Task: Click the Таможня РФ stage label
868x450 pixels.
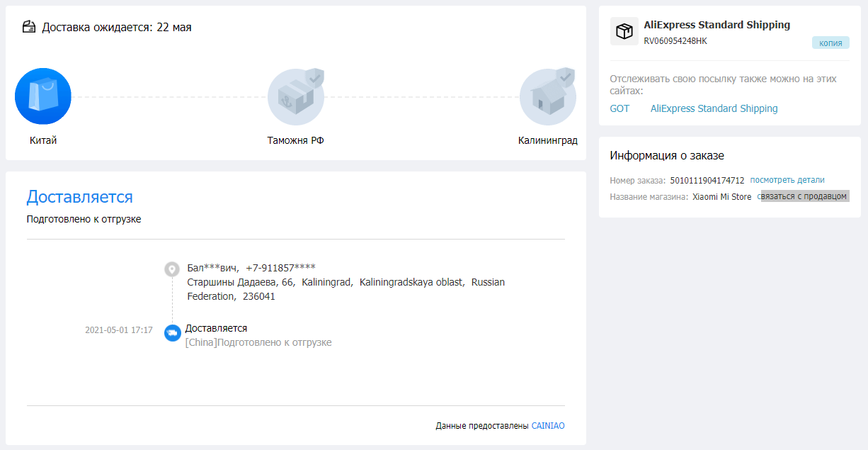Action: [x=295, y=140]
